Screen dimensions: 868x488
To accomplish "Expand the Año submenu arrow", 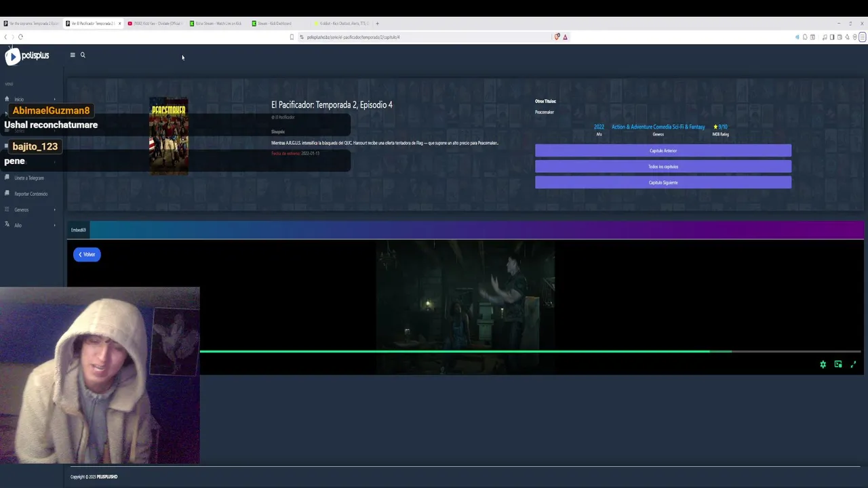I will click(x=55, y=225).
